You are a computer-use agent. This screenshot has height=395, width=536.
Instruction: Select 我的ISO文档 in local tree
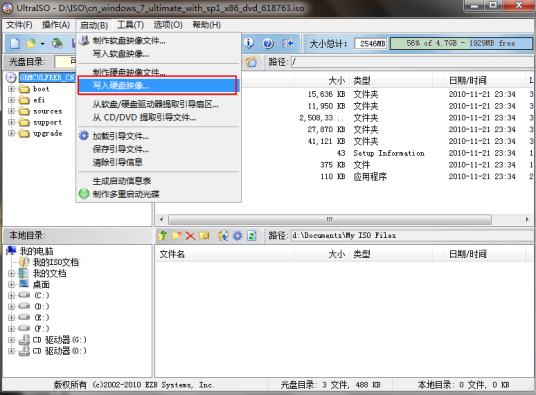pos(56,262)
